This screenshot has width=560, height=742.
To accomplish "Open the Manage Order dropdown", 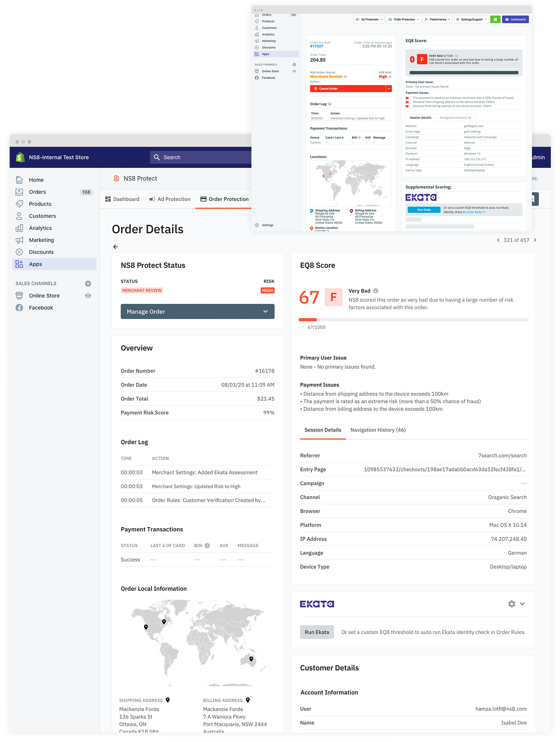I will tap(197, 311).
